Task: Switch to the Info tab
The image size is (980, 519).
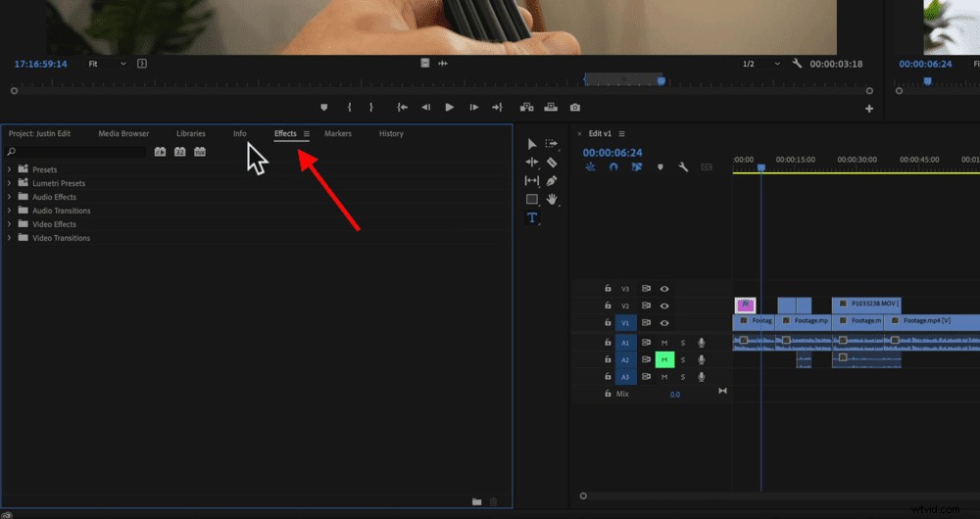Action: coord(240,133)
